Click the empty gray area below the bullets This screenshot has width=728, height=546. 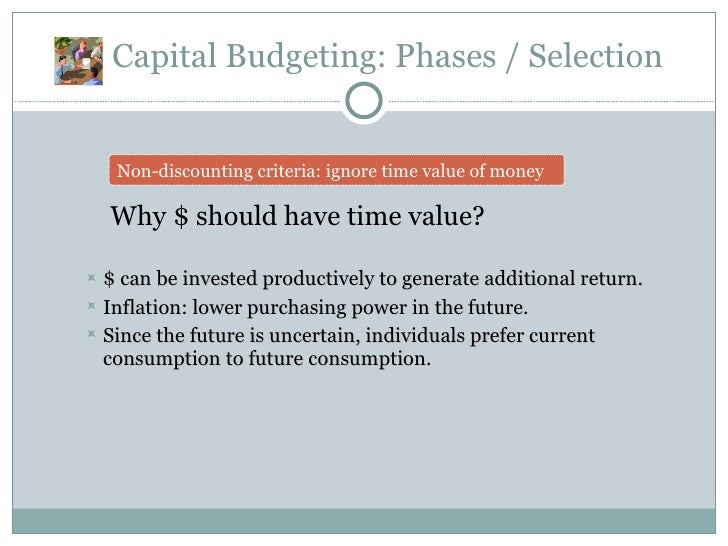point(364,440)
